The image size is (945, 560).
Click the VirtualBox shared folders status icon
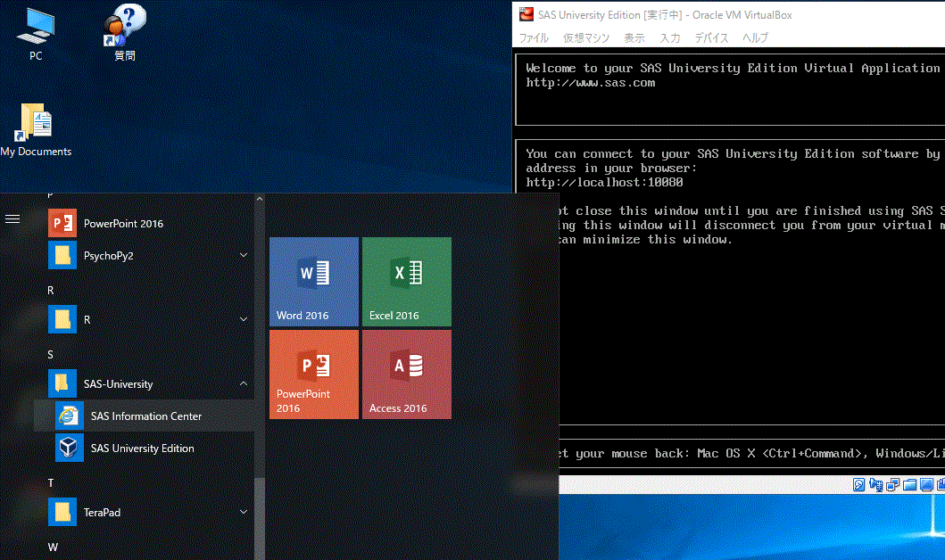(909, 485)
